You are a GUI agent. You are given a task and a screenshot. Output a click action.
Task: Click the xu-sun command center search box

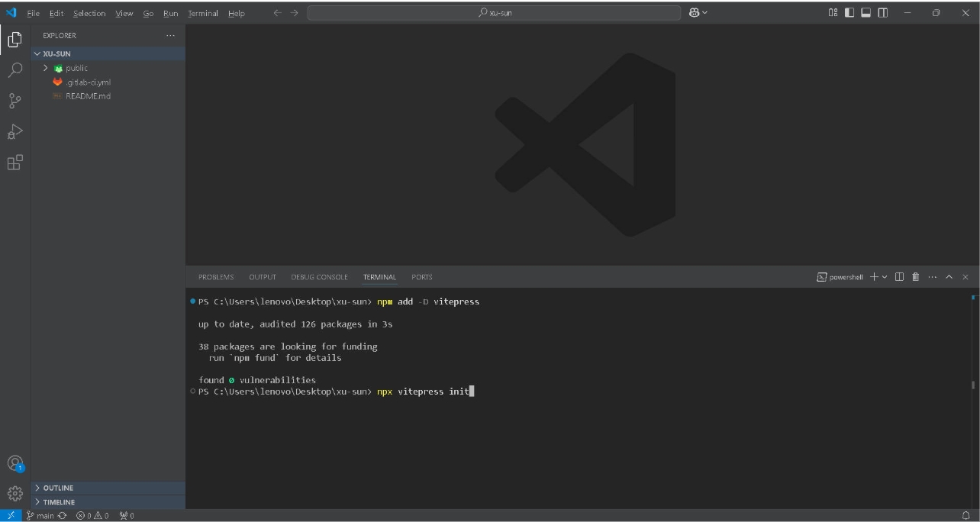pyautogui.click(x=494, y=13)
